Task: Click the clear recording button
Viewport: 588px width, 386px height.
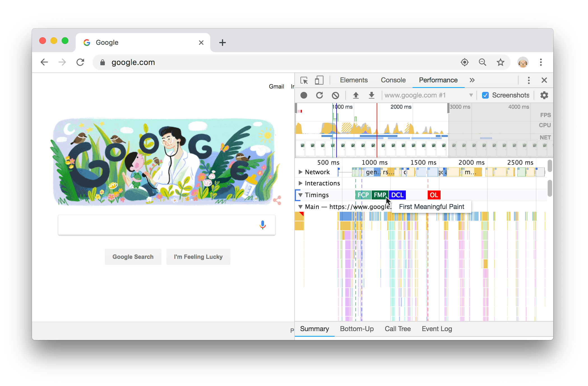Action: (336, 95)
